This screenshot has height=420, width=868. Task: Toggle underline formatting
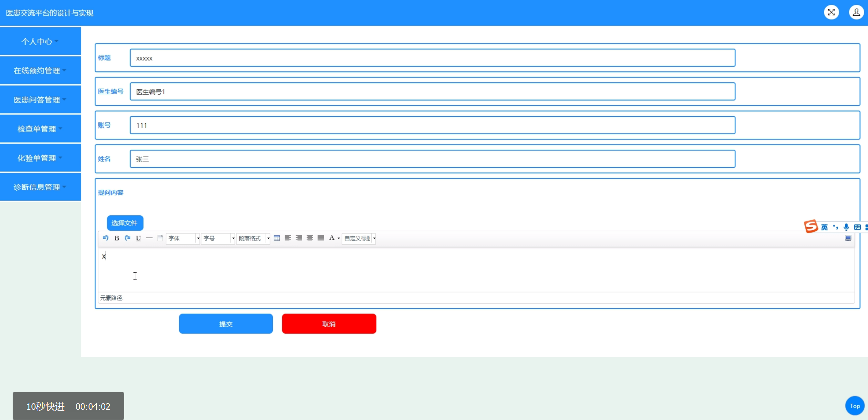click(138, 238)
